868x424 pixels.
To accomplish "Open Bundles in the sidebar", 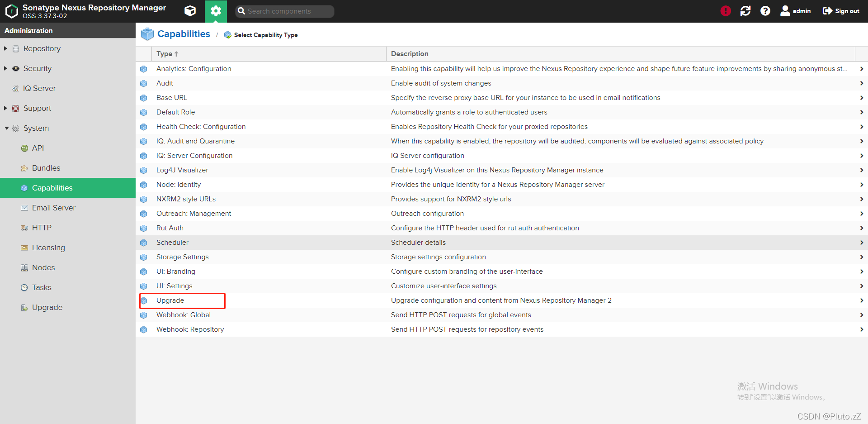I will pos(46,168).
